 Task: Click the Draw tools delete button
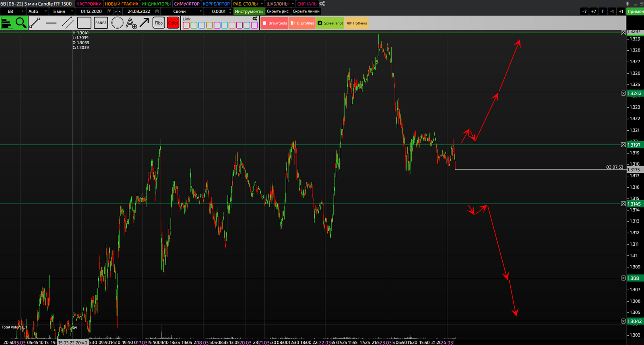point(275,23)
